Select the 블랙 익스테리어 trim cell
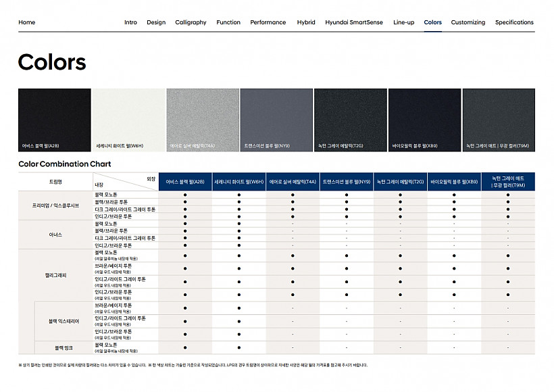The width and height of the screenshot is (554, 392). pos(64,321)
